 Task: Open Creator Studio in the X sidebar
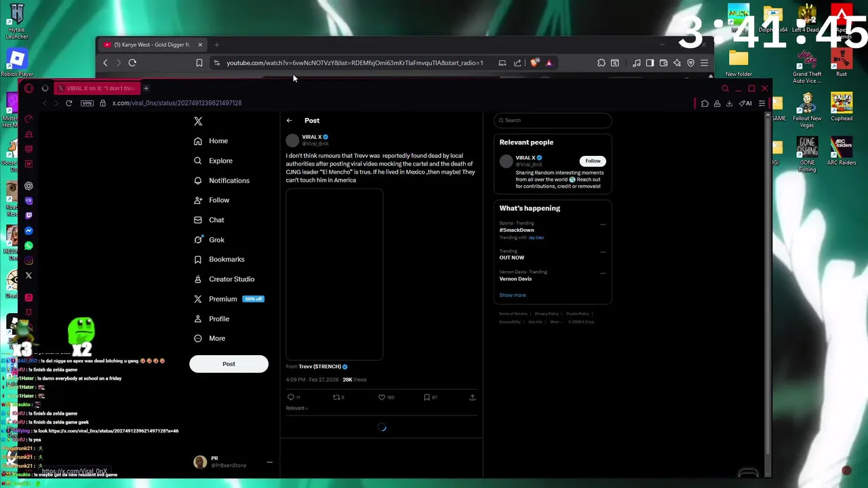pos(224,279)
